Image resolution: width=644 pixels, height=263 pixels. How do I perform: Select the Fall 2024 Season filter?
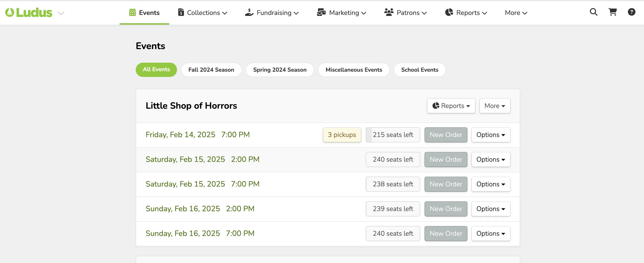click(211, 70)
